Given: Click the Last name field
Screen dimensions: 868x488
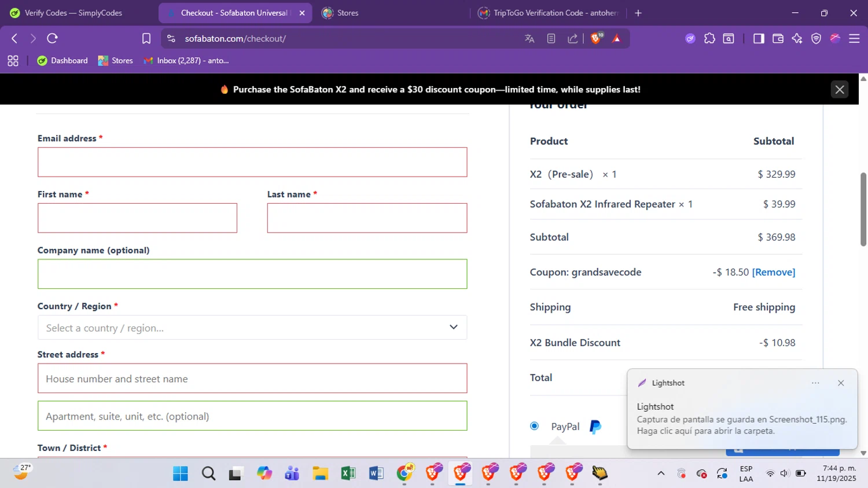Looking at the screenshot, I should point(367,218).
